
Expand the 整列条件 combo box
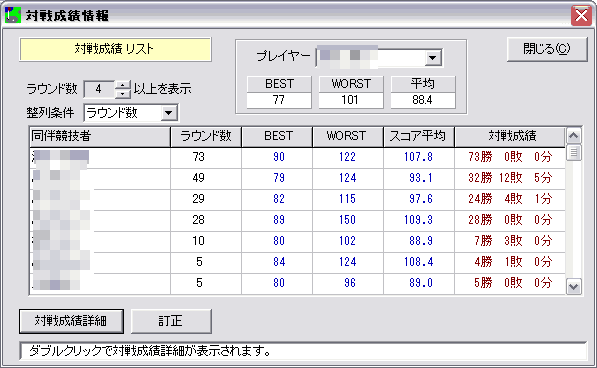pyautogui.click(x=169, y=113)
